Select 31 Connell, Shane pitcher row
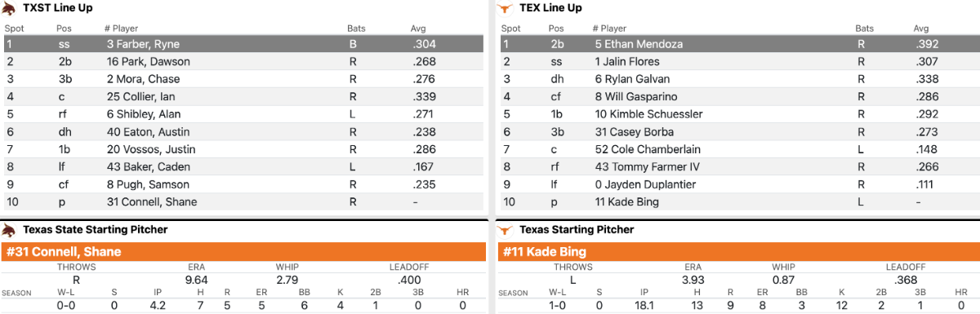 tap(244, 202)
